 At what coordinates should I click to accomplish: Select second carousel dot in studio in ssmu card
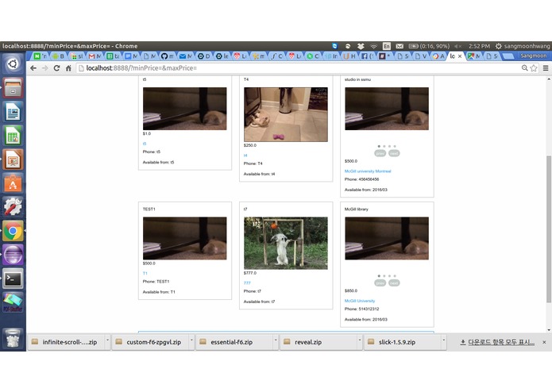click(x=384, y=146)
